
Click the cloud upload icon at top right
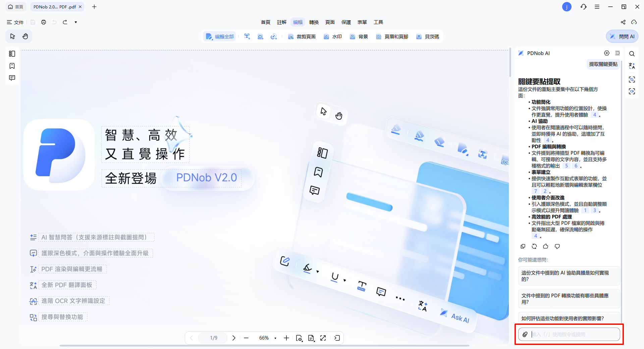coord(634,22)
